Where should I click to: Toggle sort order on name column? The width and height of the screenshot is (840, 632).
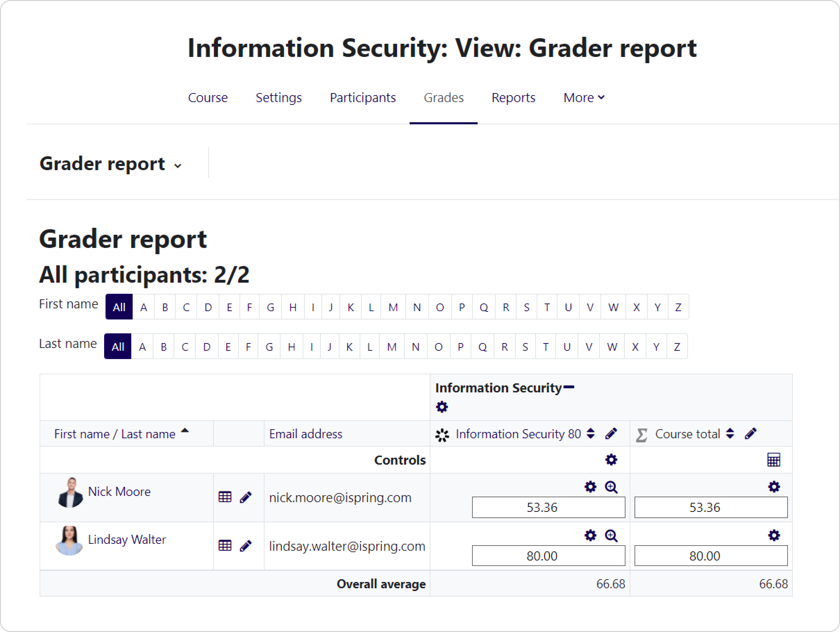[x=185, y=431]
